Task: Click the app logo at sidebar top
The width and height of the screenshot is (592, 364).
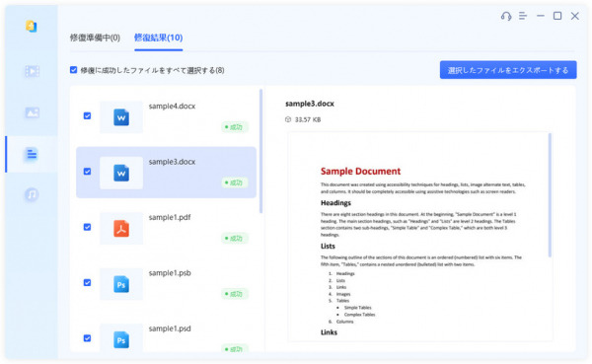Action: point(32,27)
